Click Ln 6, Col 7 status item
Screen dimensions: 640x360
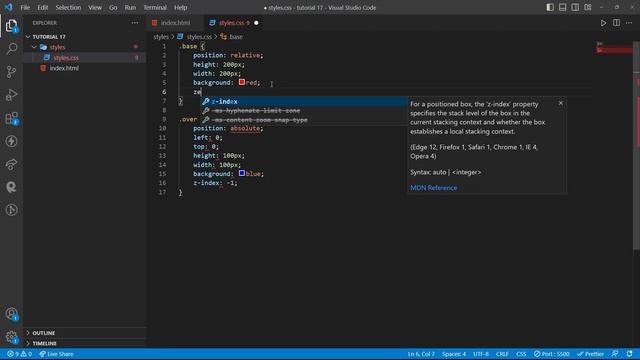(421, 354)
